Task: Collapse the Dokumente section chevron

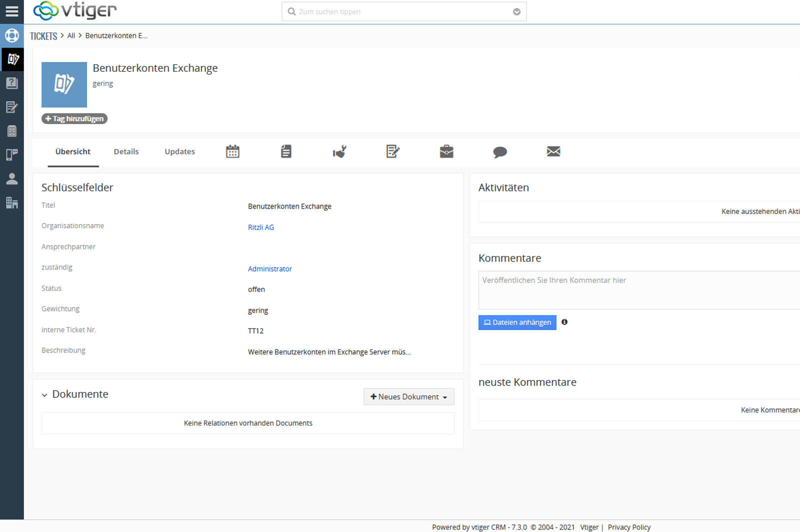Action: [44, 394]
